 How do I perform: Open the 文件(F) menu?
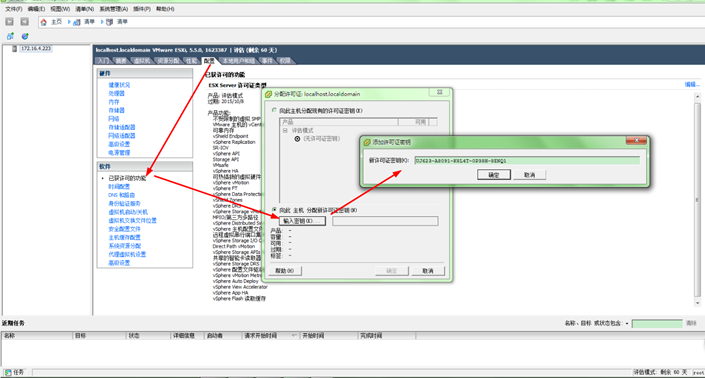click(x=13, y=9)
